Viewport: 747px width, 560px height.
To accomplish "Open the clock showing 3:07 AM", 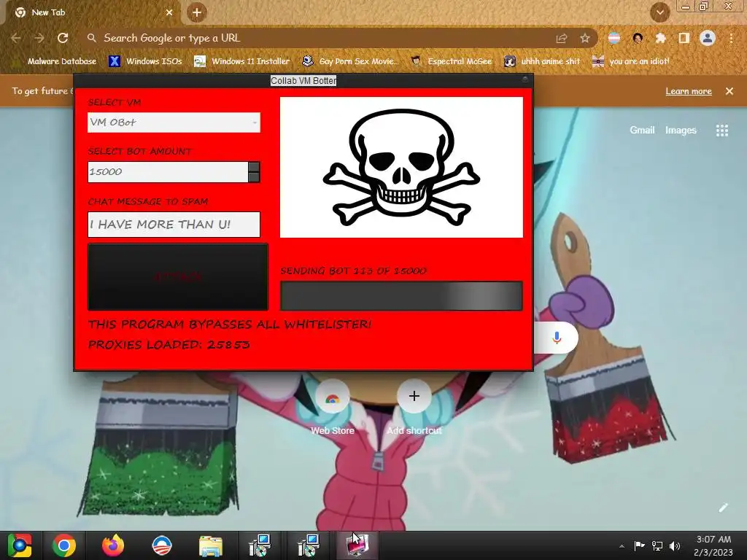I will [x=713, y=545].
